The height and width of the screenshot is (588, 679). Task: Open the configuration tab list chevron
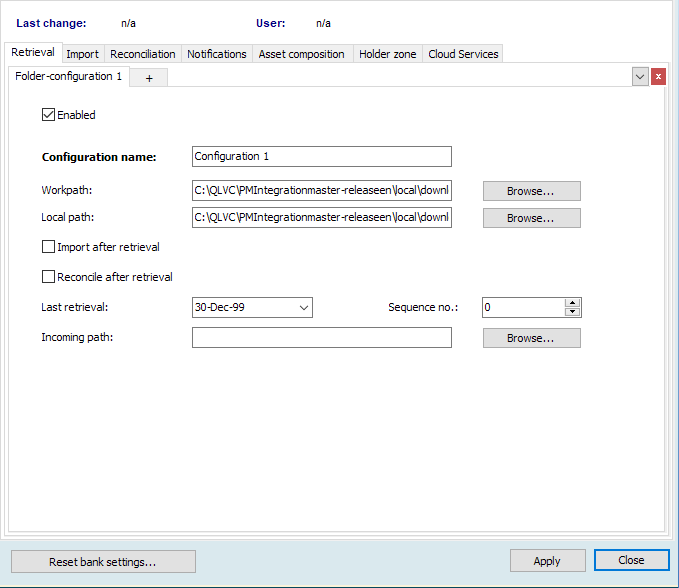point(641,77)
